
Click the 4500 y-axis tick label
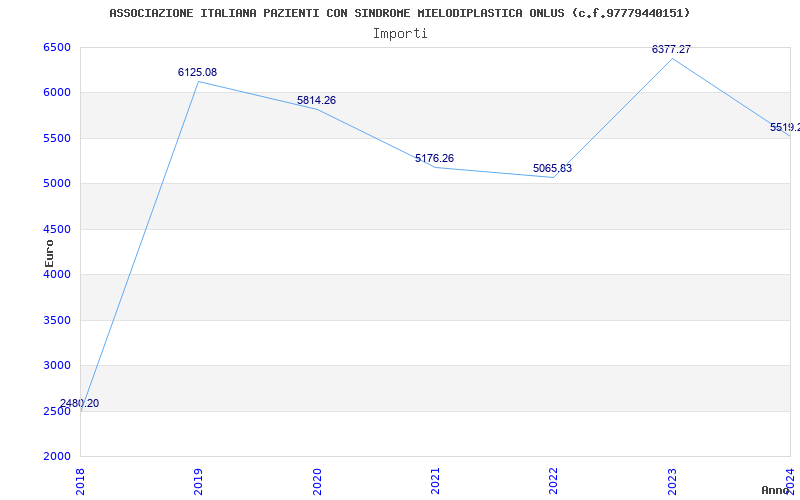click(57, 230)
